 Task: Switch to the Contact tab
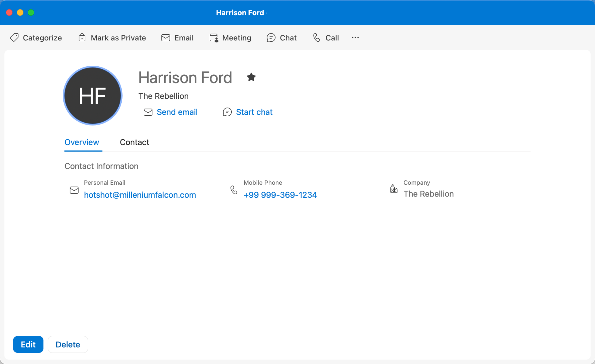(134, 142)
